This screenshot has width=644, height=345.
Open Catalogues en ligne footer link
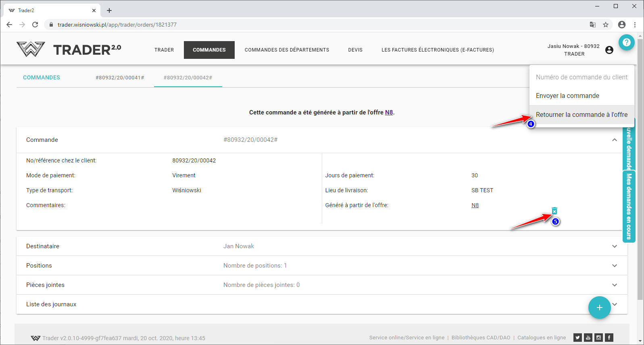point(541,338)
